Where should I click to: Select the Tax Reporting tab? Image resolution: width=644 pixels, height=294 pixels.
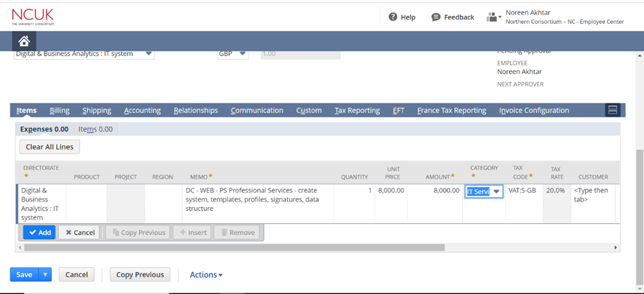point(357,110)
